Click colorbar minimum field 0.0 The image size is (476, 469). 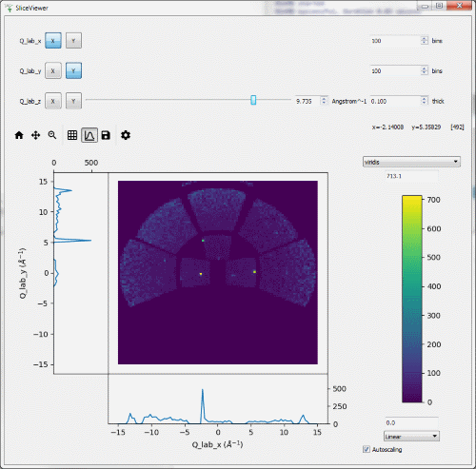pos(411,422)
